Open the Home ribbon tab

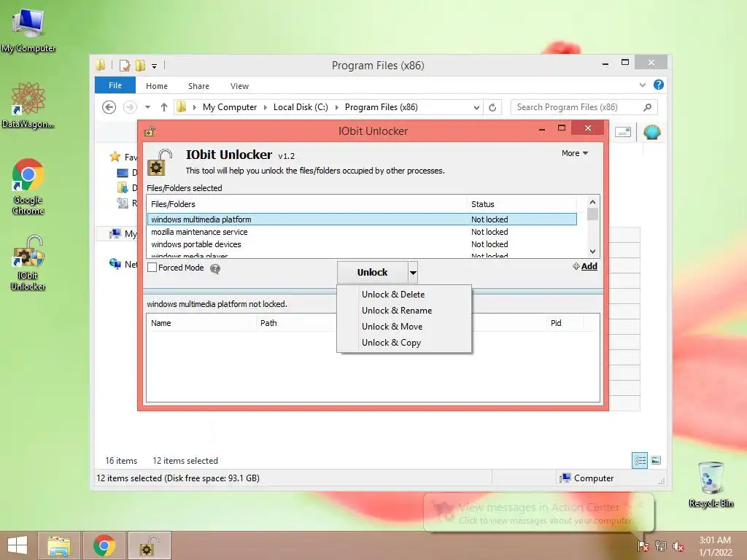point(157,86)
